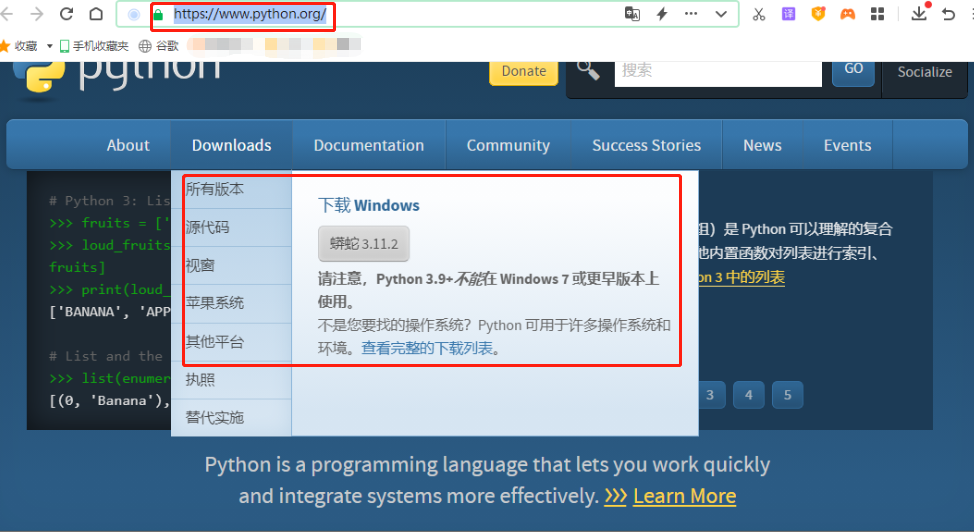Reload the page with refresh icon
Viewport: 974px width, 532px height.
[66, 14]
